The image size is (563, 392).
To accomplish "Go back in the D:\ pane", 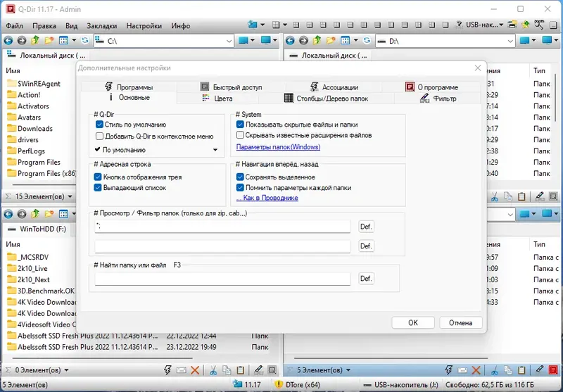I will click(x=290, y=41).
